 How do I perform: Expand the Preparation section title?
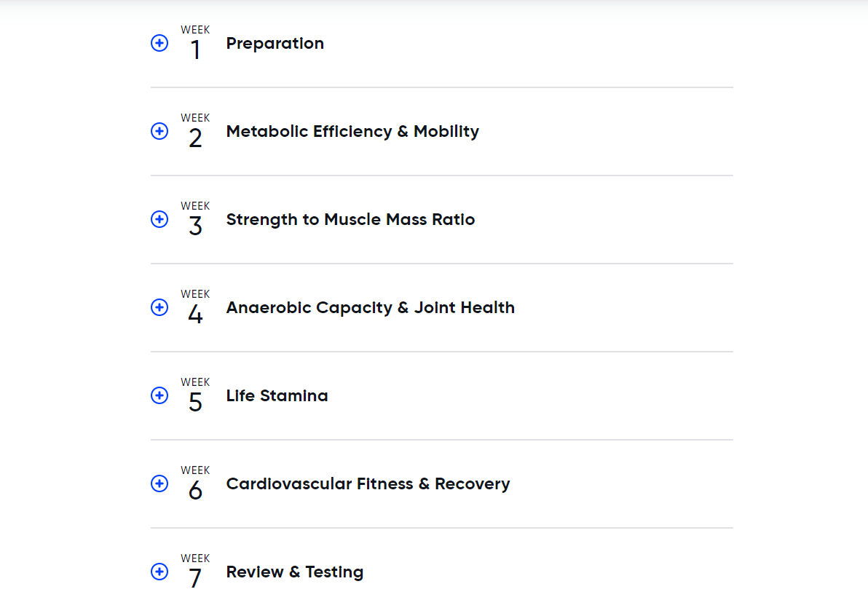(x=275, y=44)
